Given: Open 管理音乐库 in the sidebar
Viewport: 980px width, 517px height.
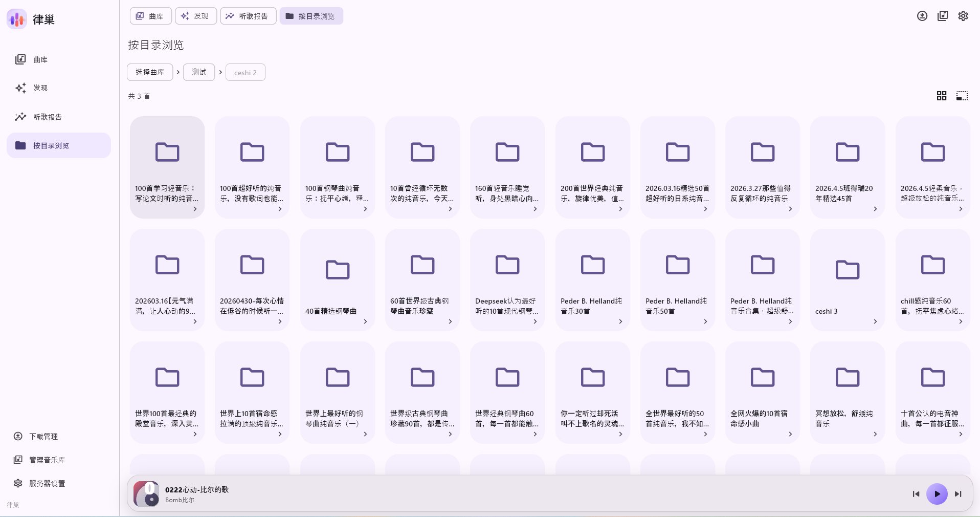Looking at the screenshot, I should click(x=59, y=460).
